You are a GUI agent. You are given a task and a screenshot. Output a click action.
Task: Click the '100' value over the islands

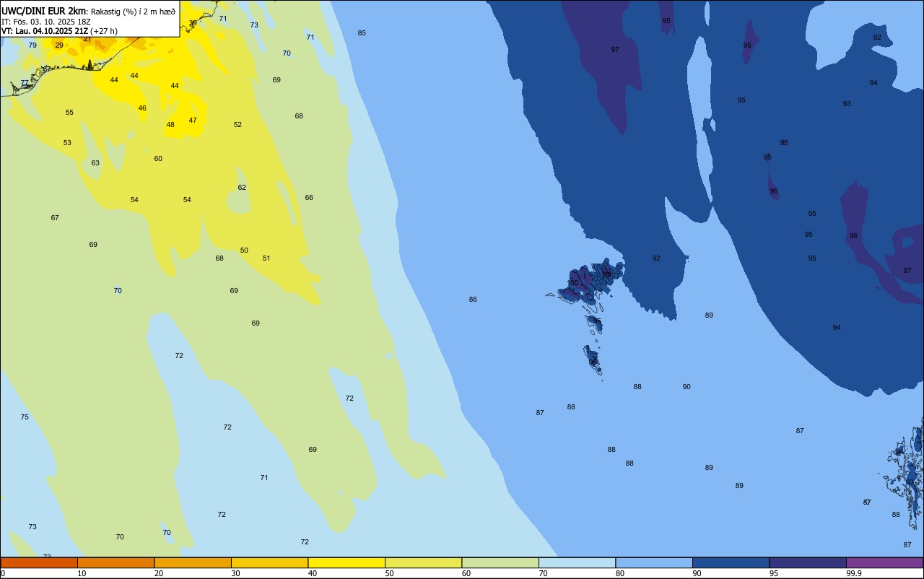(x=573, y=283)
